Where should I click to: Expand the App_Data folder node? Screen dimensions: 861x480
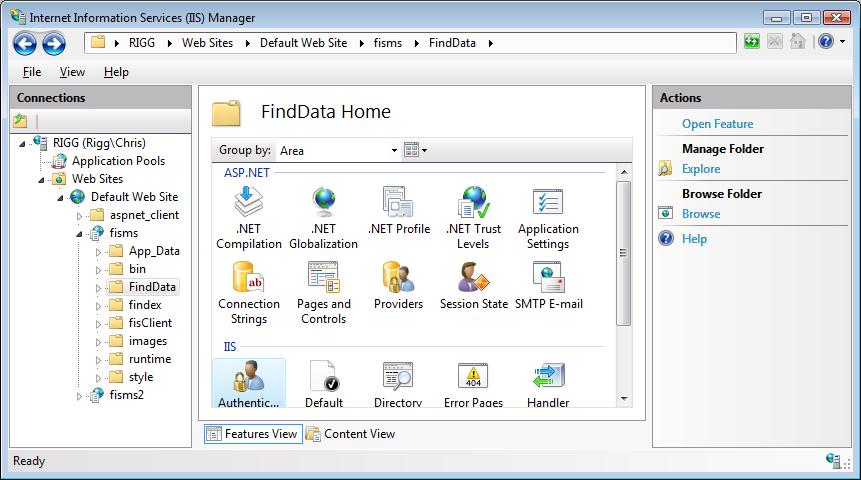point(98,252)
